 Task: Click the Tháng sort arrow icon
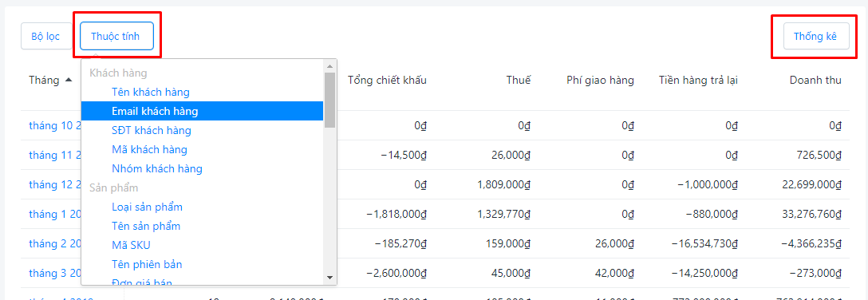(68, 81)
